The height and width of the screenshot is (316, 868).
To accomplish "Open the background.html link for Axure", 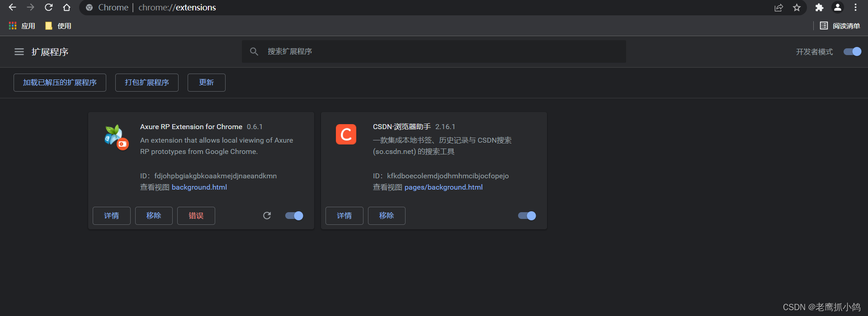I will (199, 187).
